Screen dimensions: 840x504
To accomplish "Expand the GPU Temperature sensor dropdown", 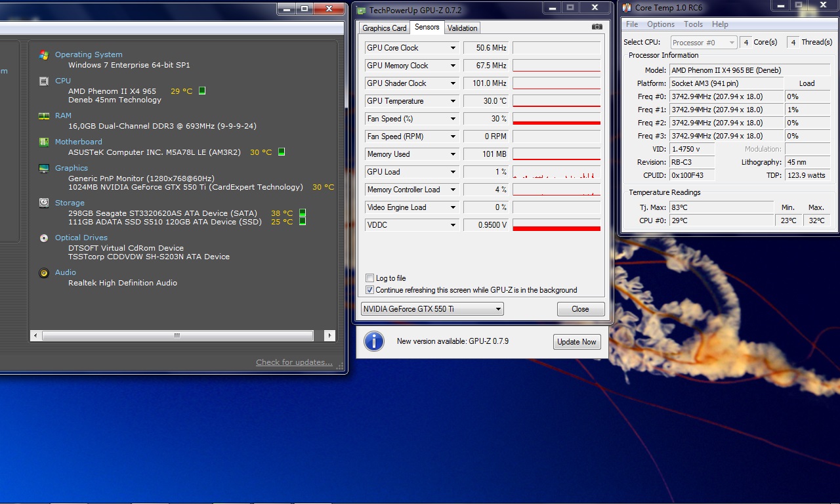I will 453,101.
